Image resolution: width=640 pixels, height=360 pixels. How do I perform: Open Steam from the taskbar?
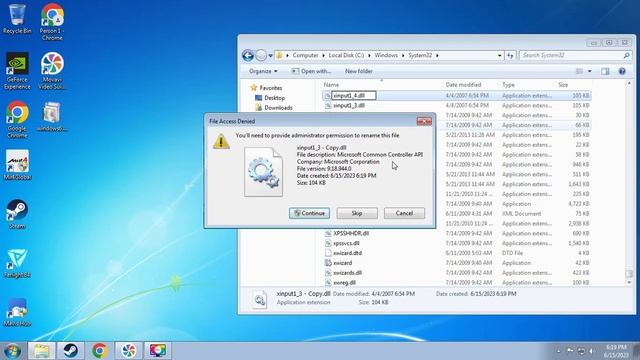tap(70, 351)
